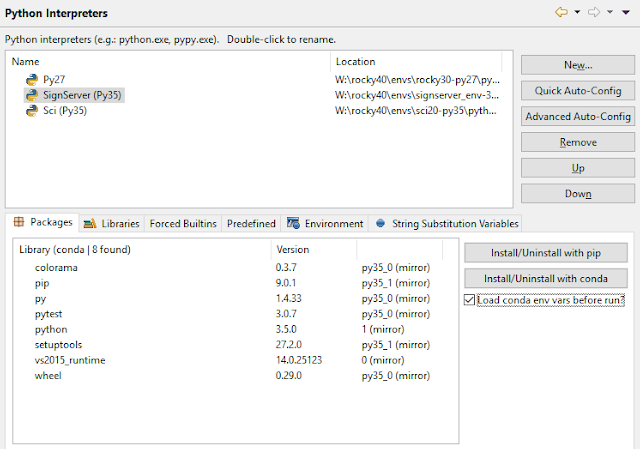640x449 pixels.
Task: Click the SignServer (Py35) python icon
Action: [32, 95]
